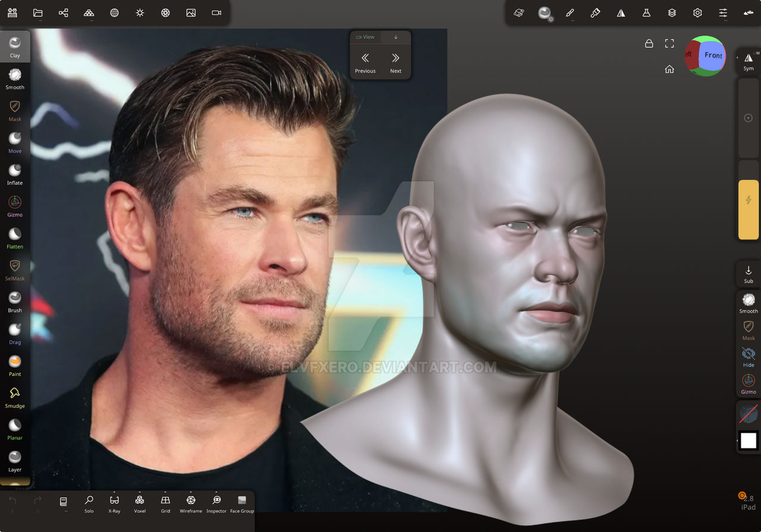Select the Flatten tool
Image resolution: width=761 pixels, height=532 pixels.
[15, 238]
